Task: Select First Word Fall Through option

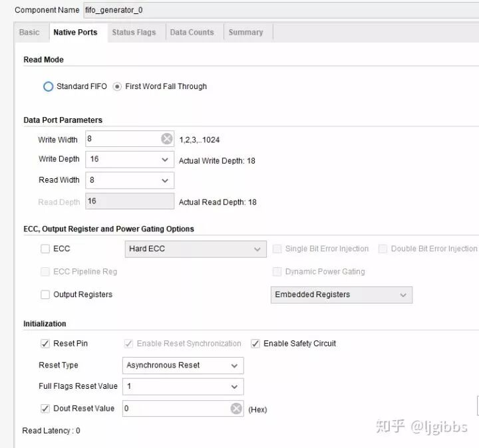Action: pos(118,86)
